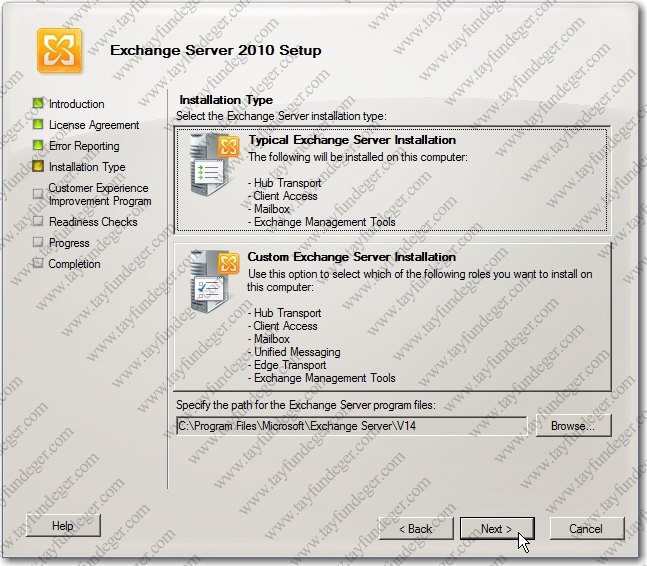The width and height of the screenshot is (647, 566).
Task: Click the Completion step label
Action: (74, 264)
